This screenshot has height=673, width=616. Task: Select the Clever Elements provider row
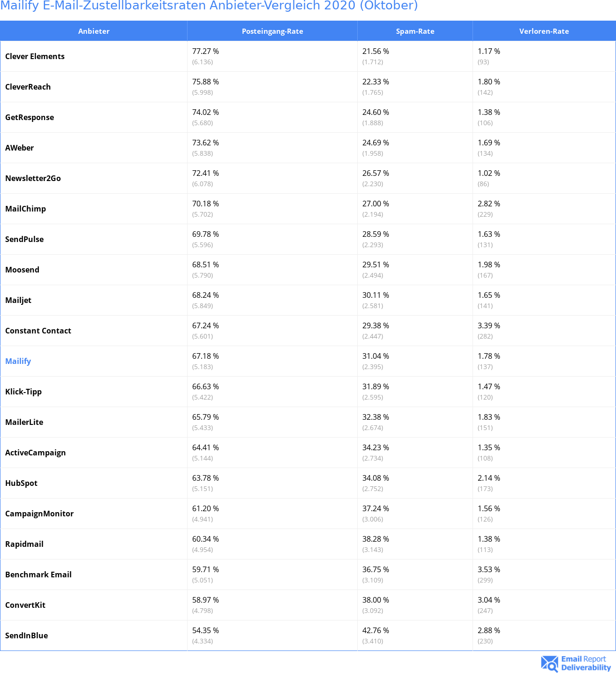[x=308, y=56]
